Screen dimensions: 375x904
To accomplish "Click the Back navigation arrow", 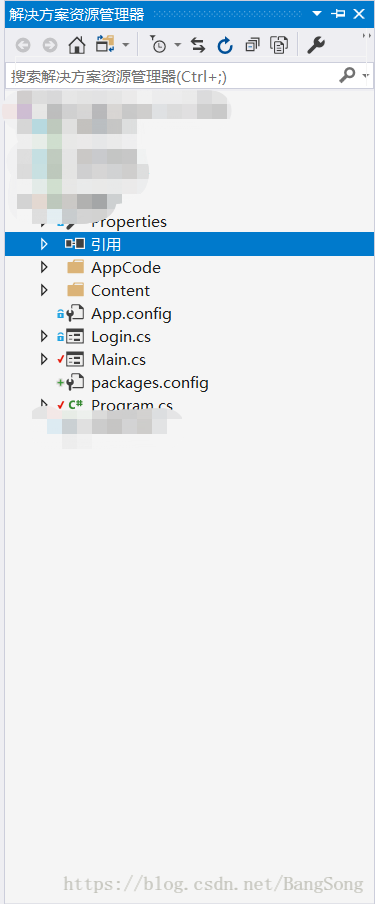I will [22, 45].
